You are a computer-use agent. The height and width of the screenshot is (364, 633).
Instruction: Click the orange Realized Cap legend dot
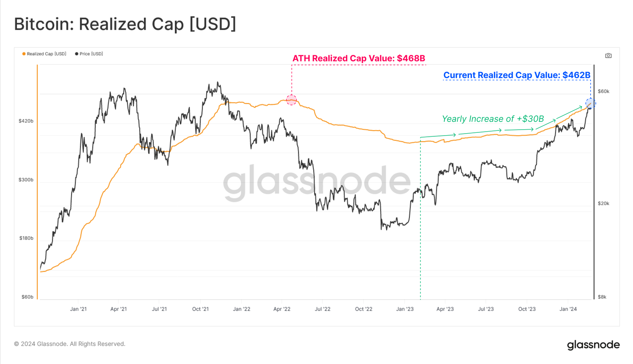[x=24, y=54]
